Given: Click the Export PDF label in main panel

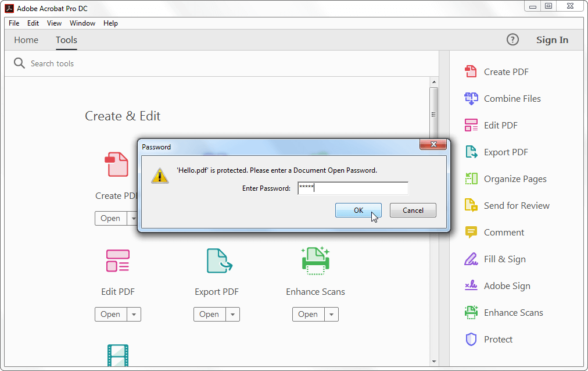Looking at the screenshot, I should coord(217,292).
